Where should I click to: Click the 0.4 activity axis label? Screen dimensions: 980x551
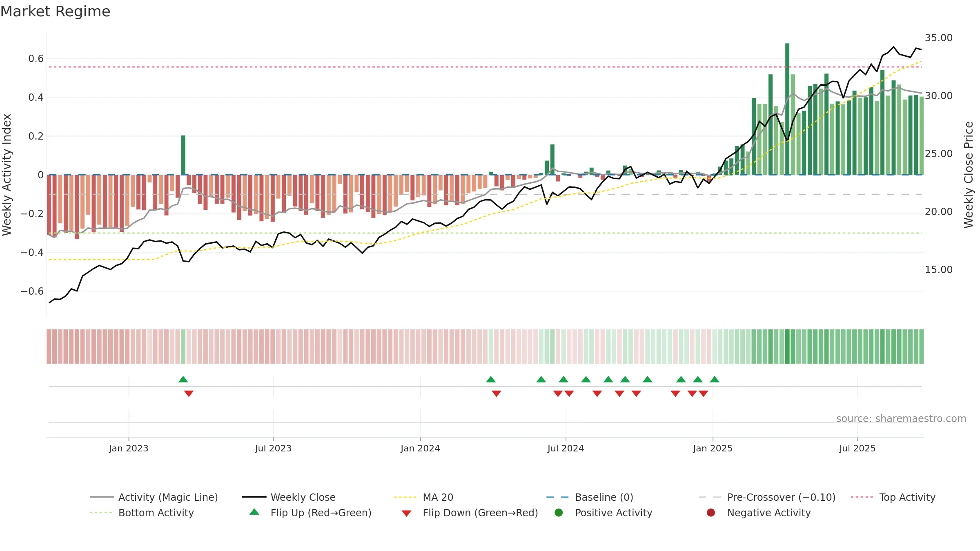click(x=36, y=98)
